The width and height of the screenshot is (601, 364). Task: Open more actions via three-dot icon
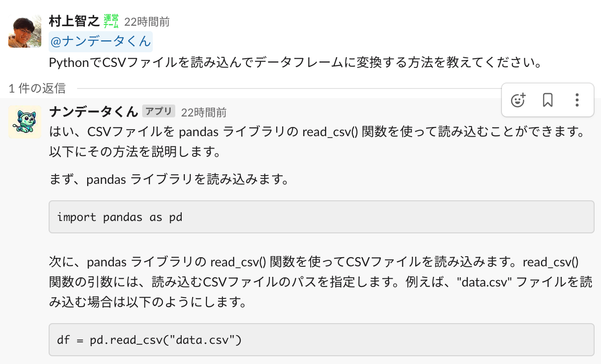coord(577,100)
